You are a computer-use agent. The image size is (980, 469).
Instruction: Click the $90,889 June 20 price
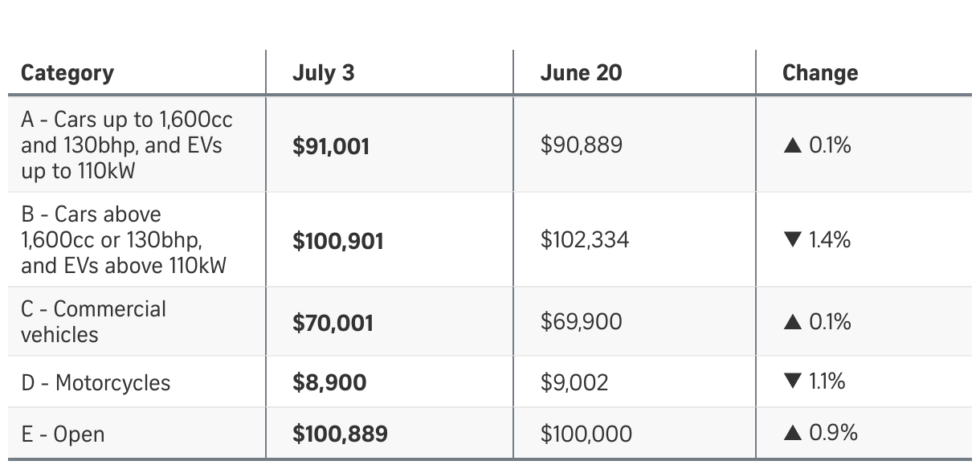[581, 145]
